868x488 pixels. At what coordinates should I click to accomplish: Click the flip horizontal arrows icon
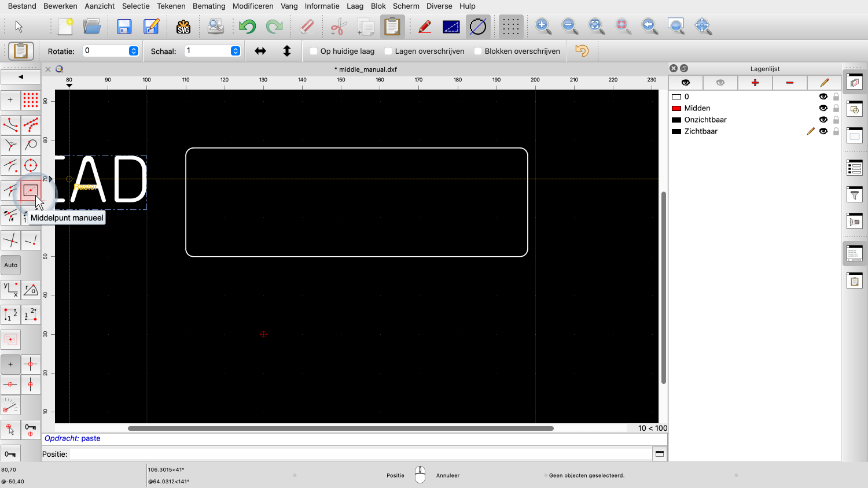[x=260, y=51]
